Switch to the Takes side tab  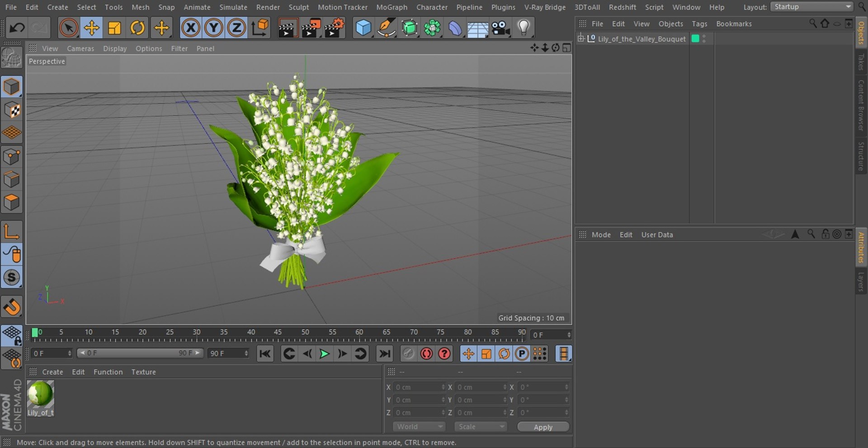(861, 62)
